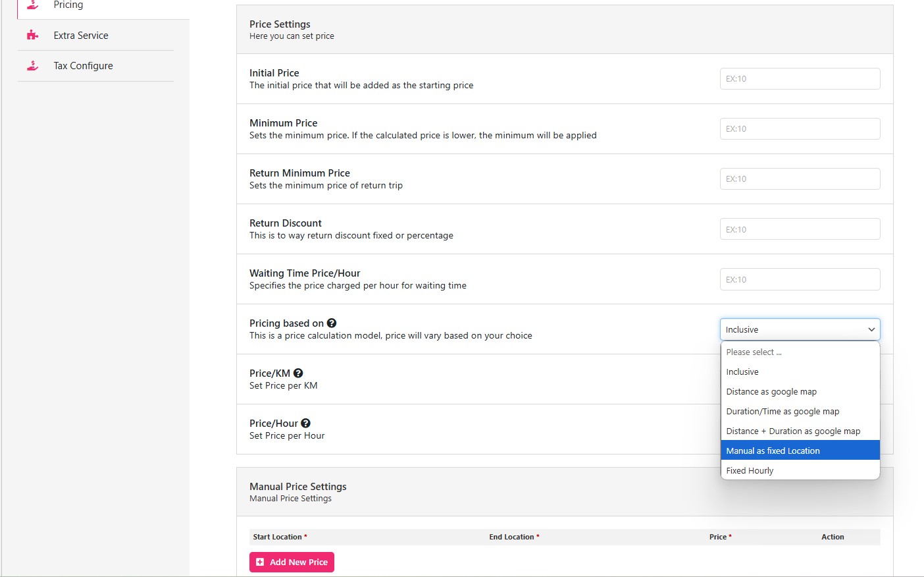Click the 'Manual Price Settings' heading
The height and width of the screenshot is (577, 924).
(x=297, y=486)
